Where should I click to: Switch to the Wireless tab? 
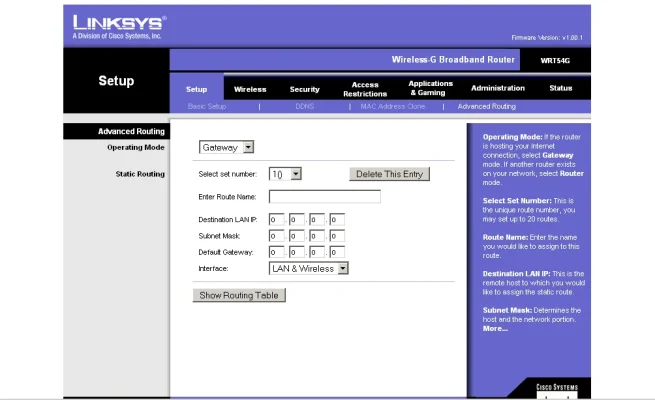pos(250,89)
